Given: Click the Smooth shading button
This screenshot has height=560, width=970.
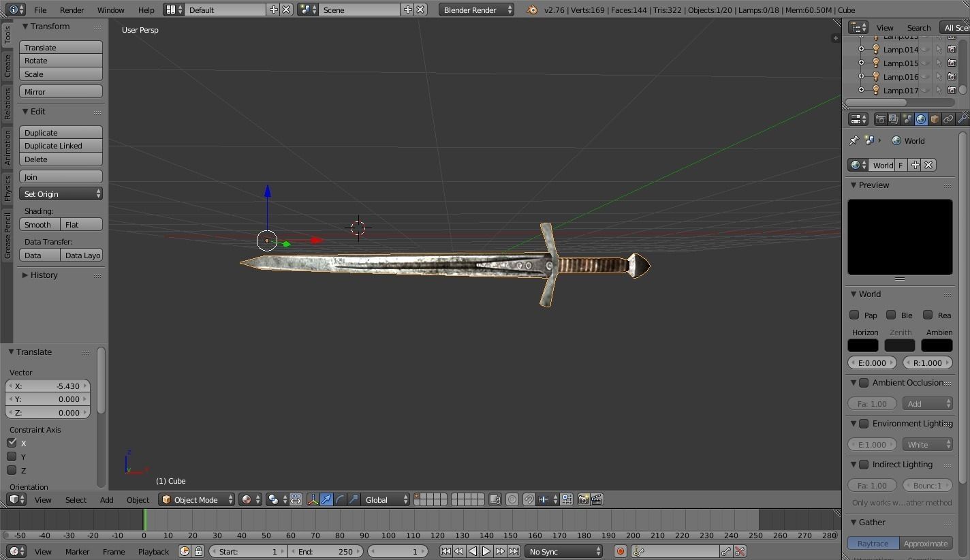Looking at the screenshot, I should point(38,224).
